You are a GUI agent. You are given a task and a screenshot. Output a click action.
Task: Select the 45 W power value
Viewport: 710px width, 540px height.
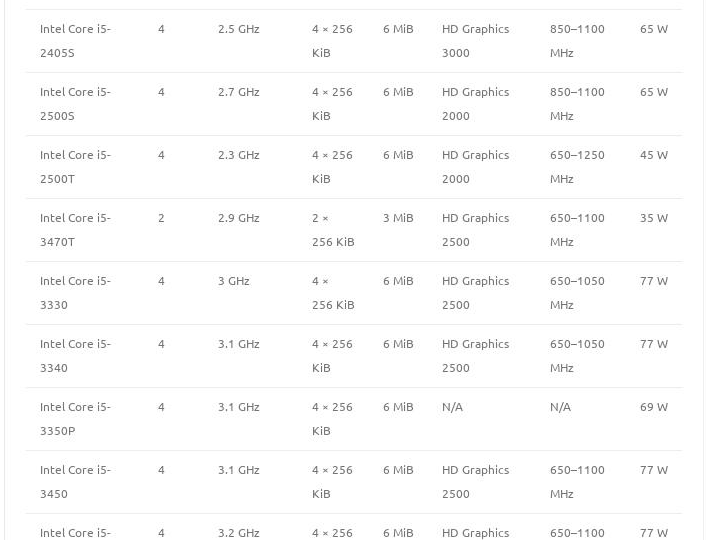coord(654,155)
